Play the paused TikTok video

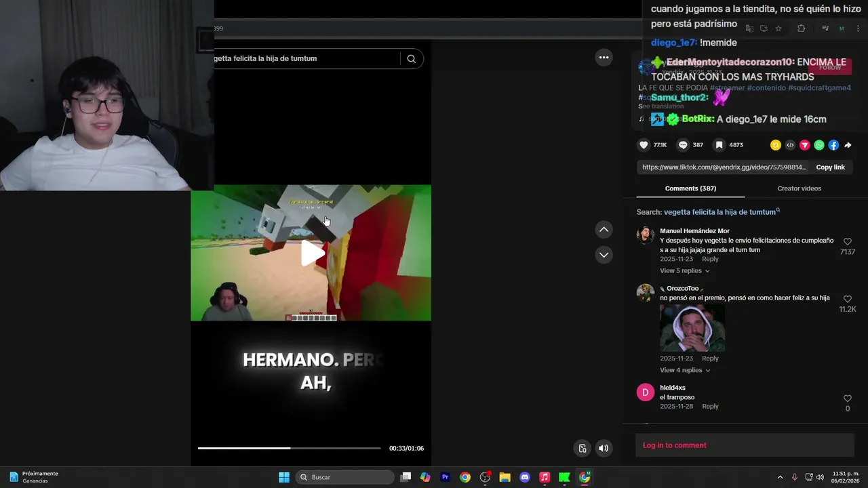pyautogui.click(x=313, y=253)
